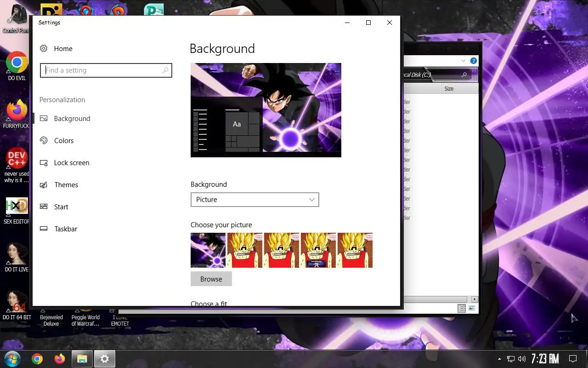Click the Windows Start orb

12,359
